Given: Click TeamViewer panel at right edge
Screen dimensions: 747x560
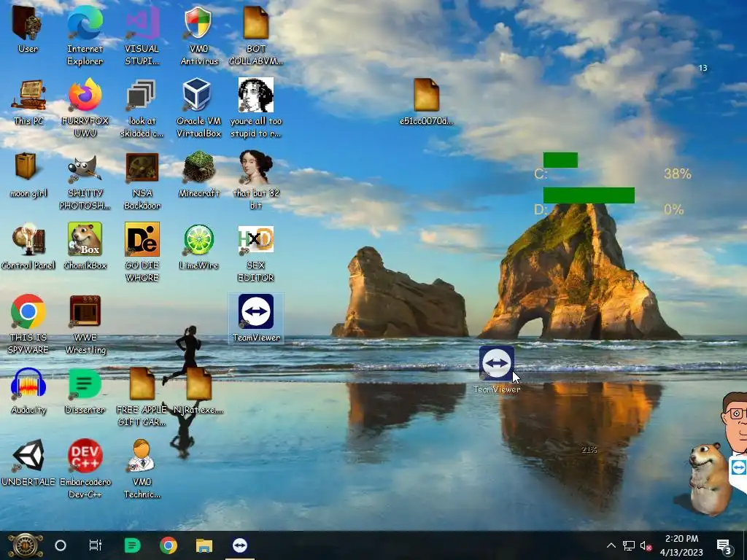Looking at the screenshot, I should pos(738,468).
